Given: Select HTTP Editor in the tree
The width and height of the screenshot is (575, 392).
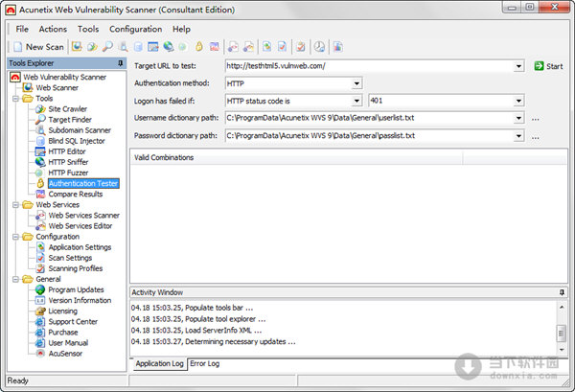Looking at the screenshot, I should pos(67,151).
